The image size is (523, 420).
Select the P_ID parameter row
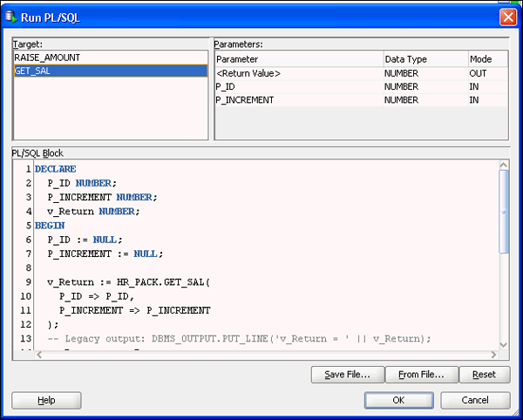(x=362, y=86)
